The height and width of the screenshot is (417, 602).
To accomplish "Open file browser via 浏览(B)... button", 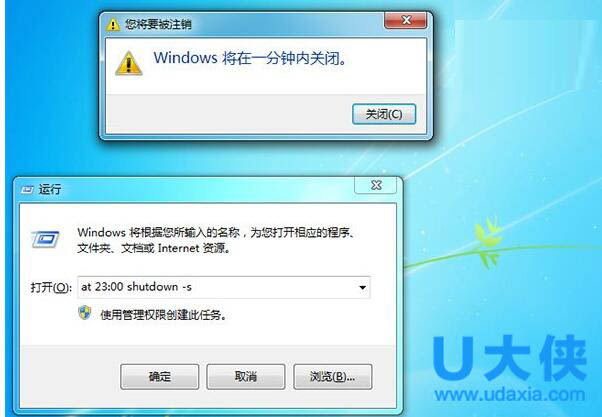I will coord(332,377).
